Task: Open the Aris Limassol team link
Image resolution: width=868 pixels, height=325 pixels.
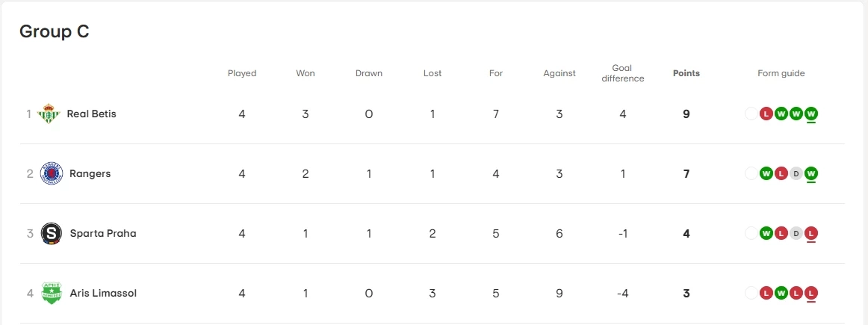Action: [103, 294]
